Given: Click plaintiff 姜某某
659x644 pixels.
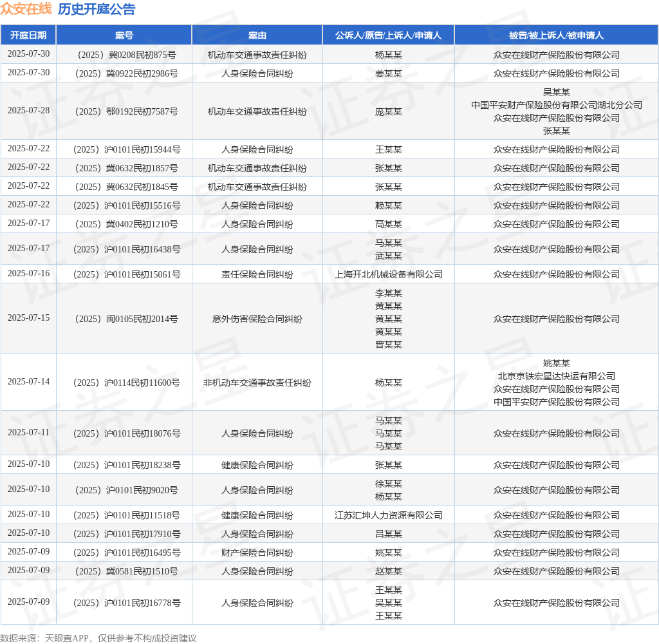Looking at the screenshot, I should (388, 73).
